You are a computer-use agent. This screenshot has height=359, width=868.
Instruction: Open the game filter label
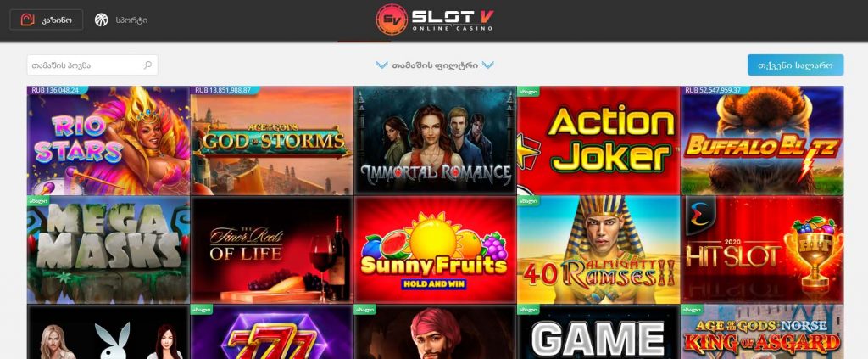click(435, 65)
